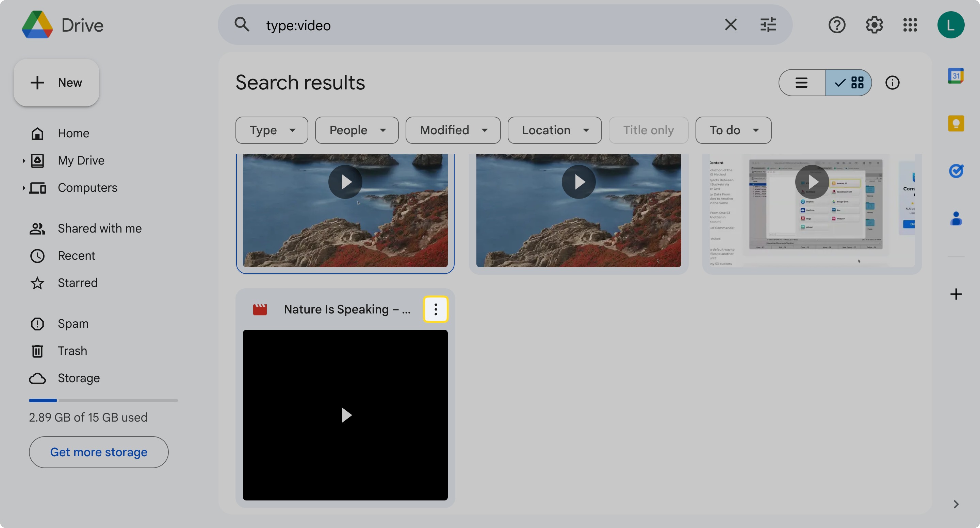Click the New button
The image size is (980, 528).
(x=56, y=83)
